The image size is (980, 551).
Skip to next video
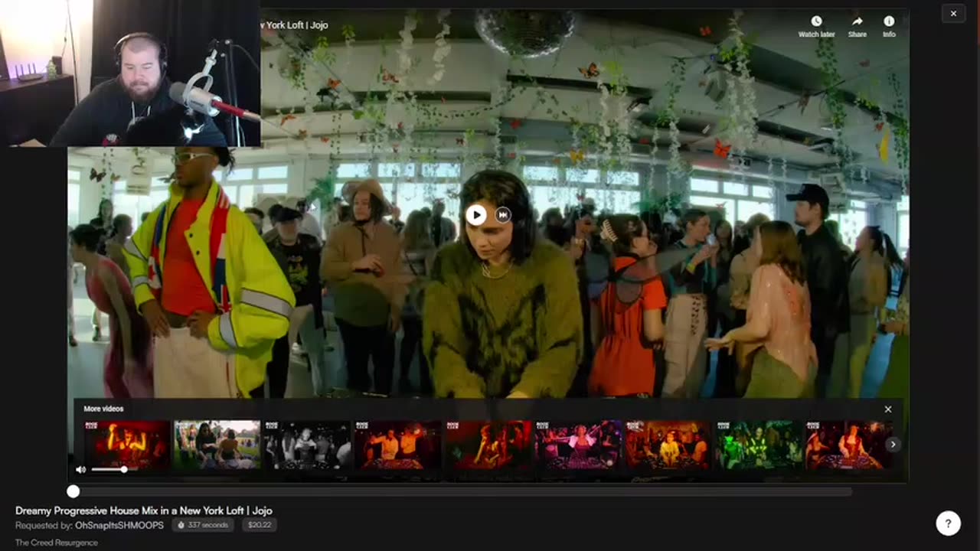coord(503,215)
